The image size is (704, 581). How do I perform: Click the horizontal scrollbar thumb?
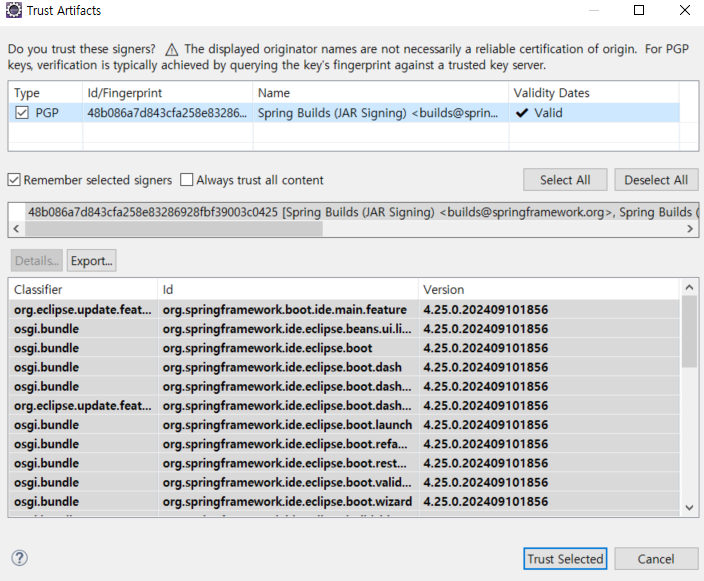click(174, 229)
